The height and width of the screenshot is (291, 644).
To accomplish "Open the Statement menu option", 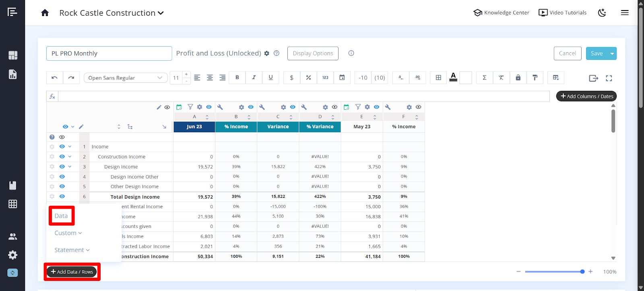I will coord(72,250).
